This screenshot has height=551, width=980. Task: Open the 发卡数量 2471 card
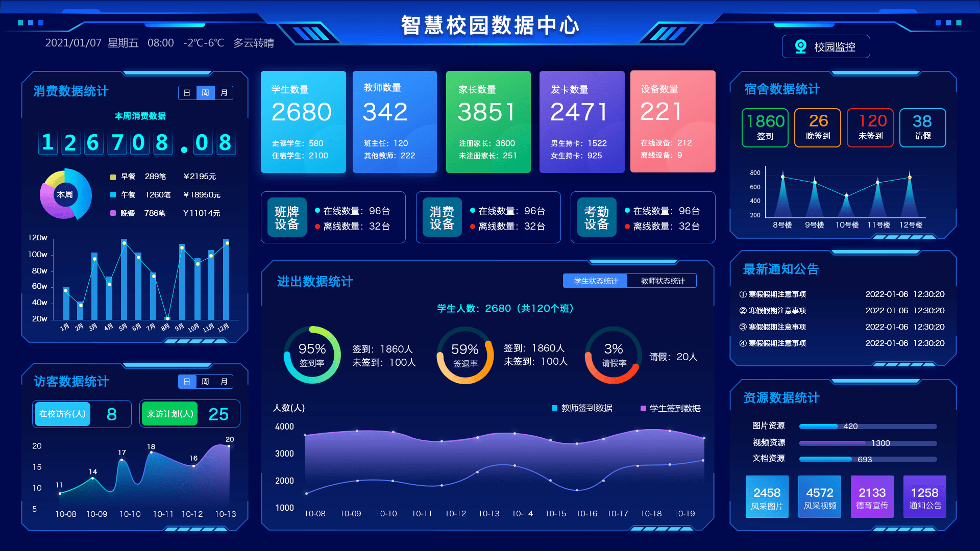click(582, 122)
